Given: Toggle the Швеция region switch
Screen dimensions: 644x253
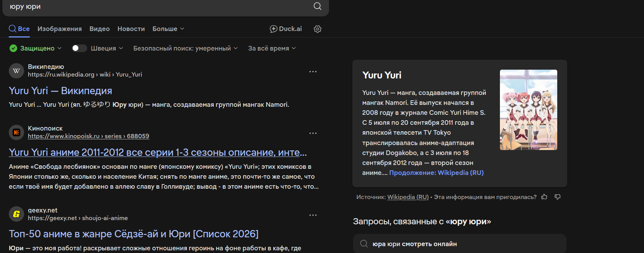Looking at the screenshot, I should (79, 48).
